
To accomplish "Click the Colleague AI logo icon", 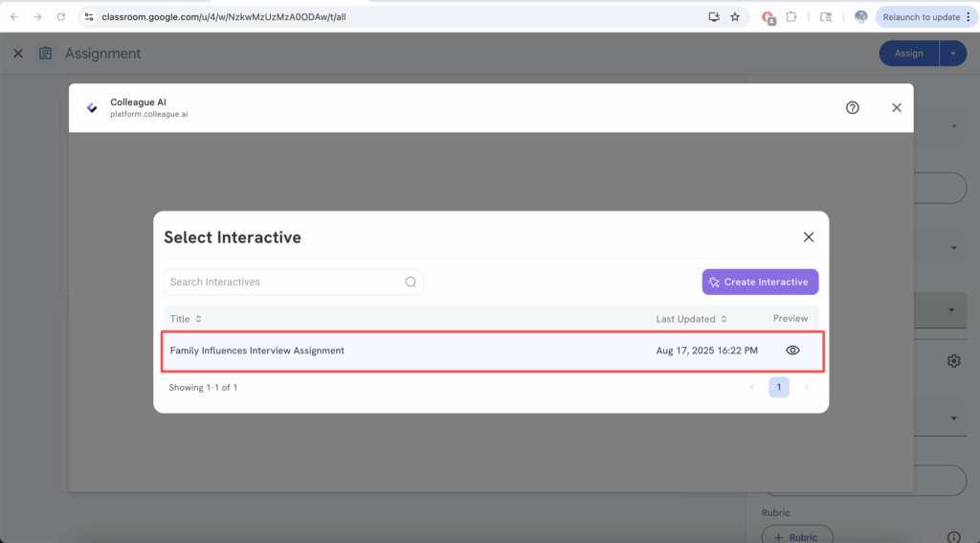I will [92, 108].
